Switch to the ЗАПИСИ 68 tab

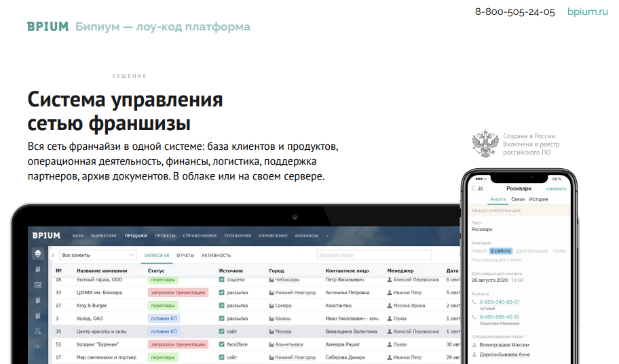pyautogui.click(x=157, y=256)
